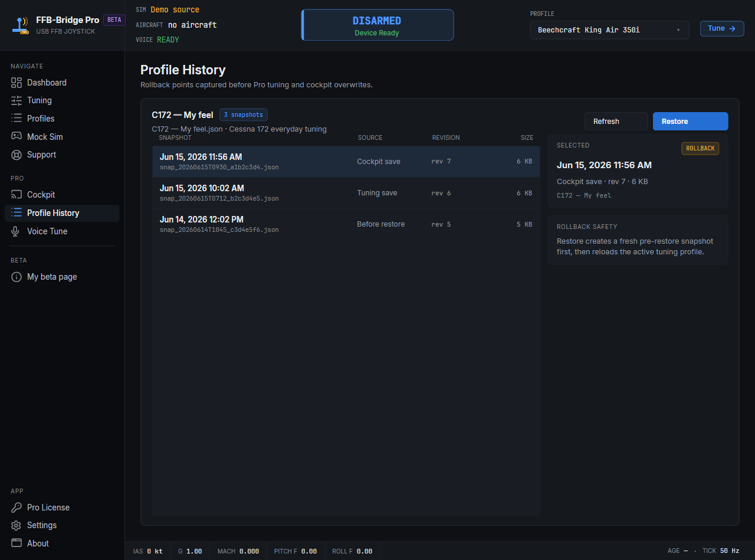Click the Profile History list icon
This screenshot has width=755, height=560.
pyautogui.click(x=17, y=213)
